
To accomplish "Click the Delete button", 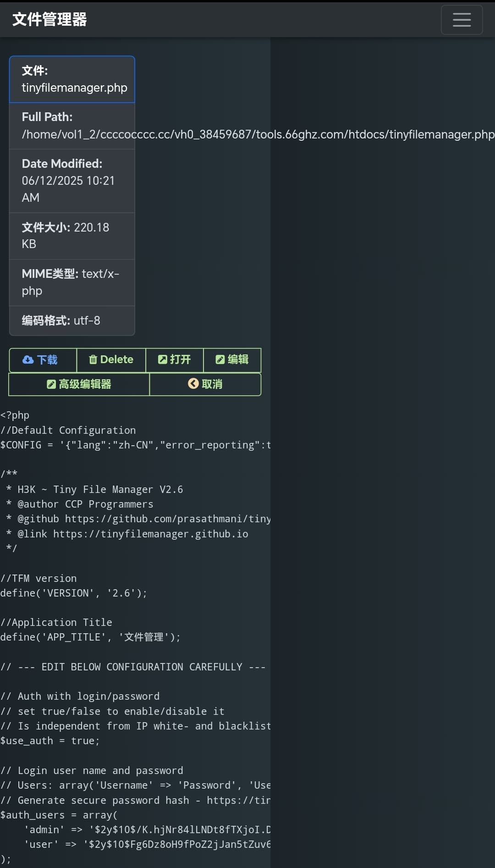I will (111, 360).
